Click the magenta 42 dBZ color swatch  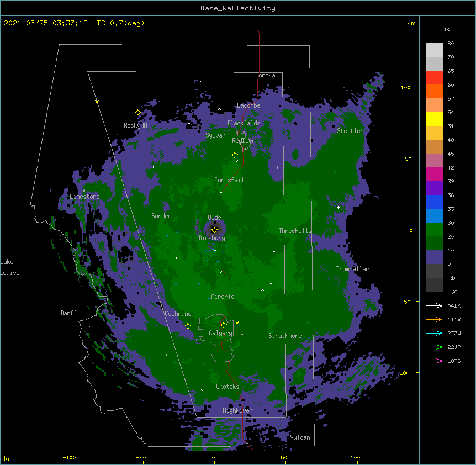(x=434, y=174)
